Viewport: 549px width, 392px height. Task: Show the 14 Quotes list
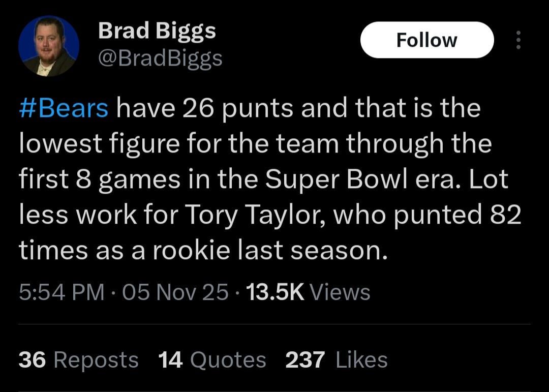coord(212,360)
